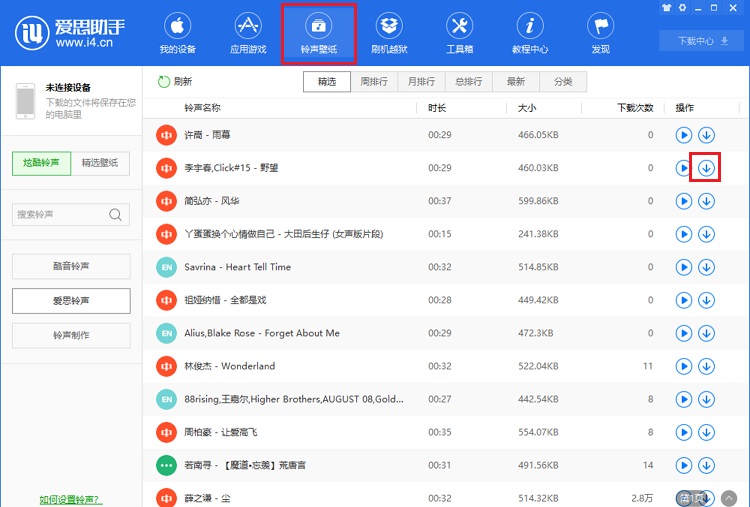Select the 炫酷铃声 toggle
This screenshot has height=507, width=750.
(x=42, y=163)
